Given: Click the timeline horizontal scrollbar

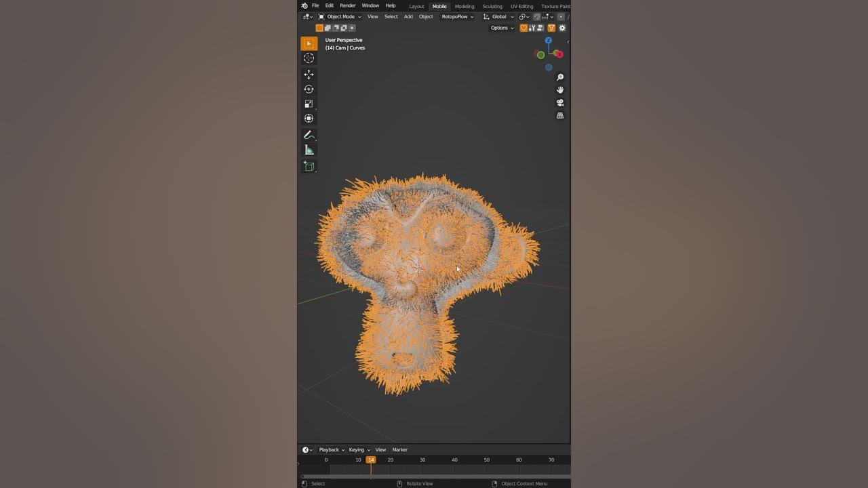Looking at the screenshot, I should 434,476.
